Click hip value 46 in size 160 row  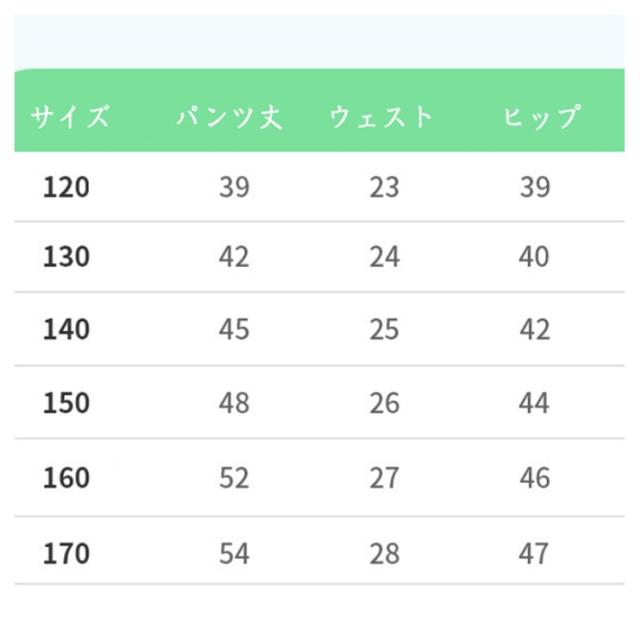535,478
